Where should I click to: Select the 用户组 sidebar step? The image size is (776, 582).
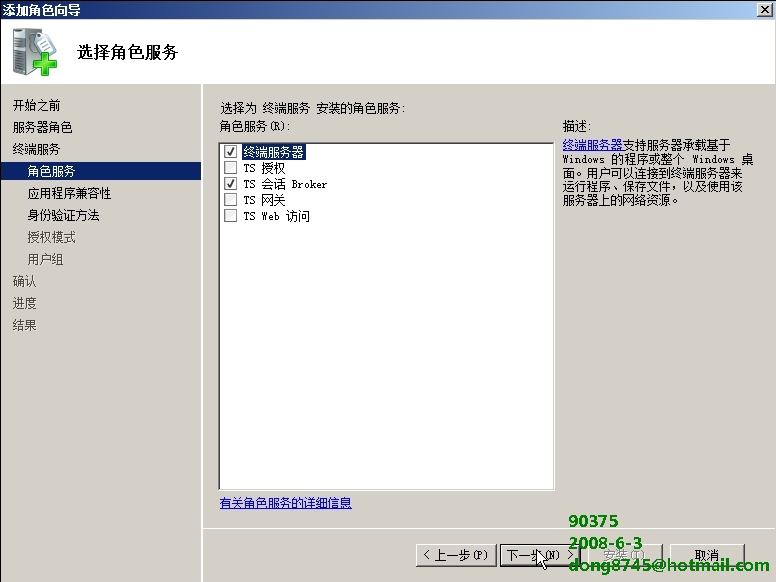[45, 259]
